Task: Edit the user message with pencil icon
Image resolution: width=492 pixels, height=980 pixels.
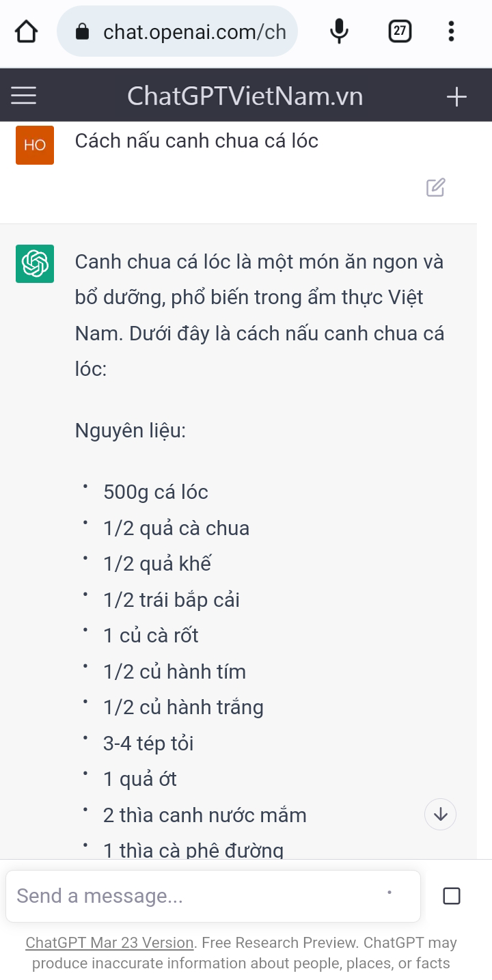Action: [436, 187]
